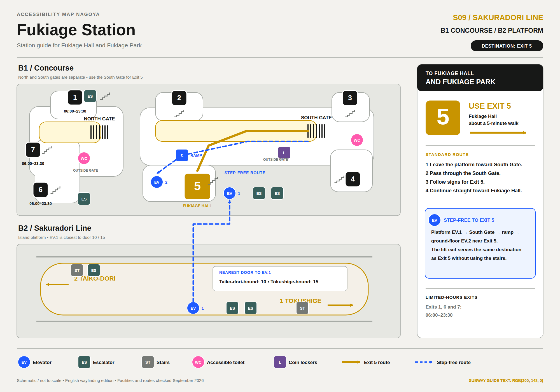Click the EV 1 elevator icon on the B1 concourse

tap(230, 193)
